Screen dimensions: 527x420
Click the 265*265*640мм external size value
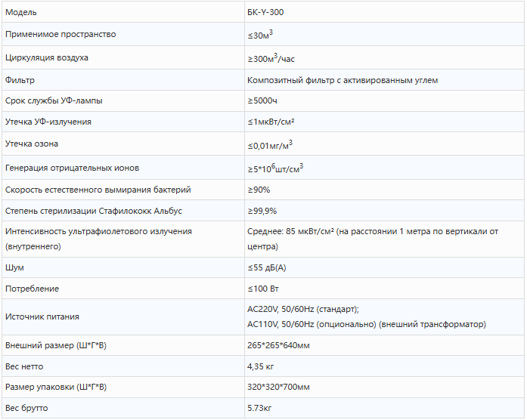278,345
